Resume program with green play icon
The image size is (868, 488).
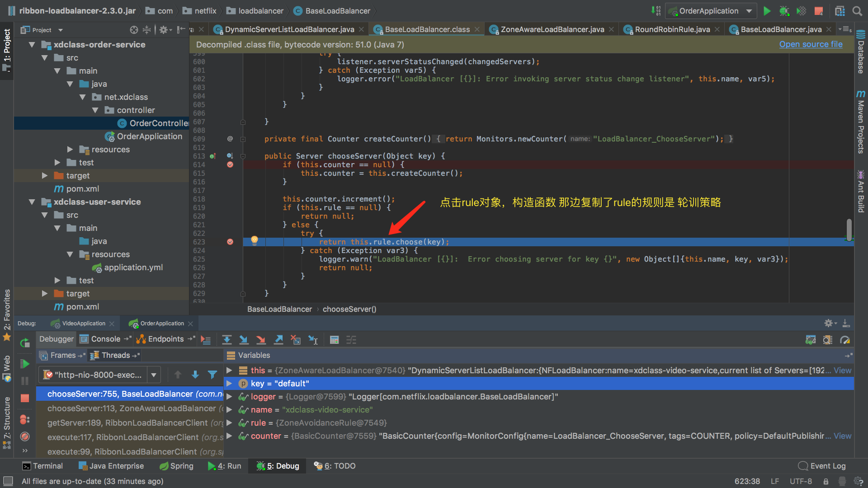pyautogui.click(x=25, y=364)
